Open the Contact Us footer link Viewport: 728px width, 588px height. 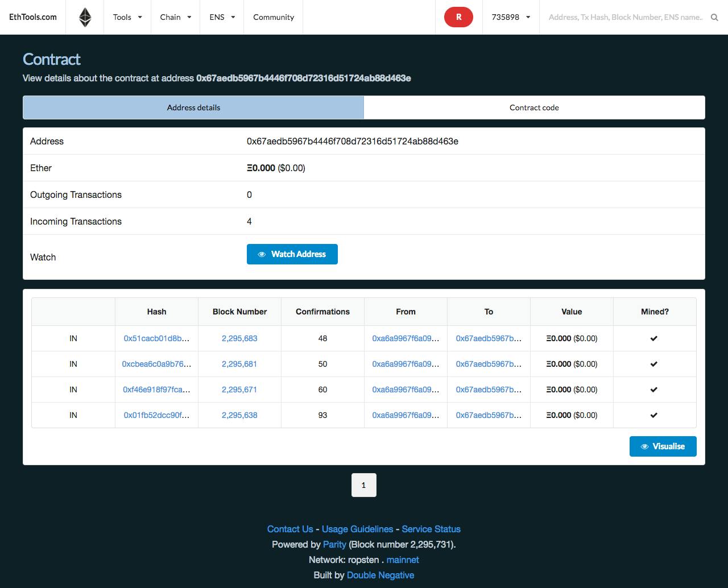point(290,529)
